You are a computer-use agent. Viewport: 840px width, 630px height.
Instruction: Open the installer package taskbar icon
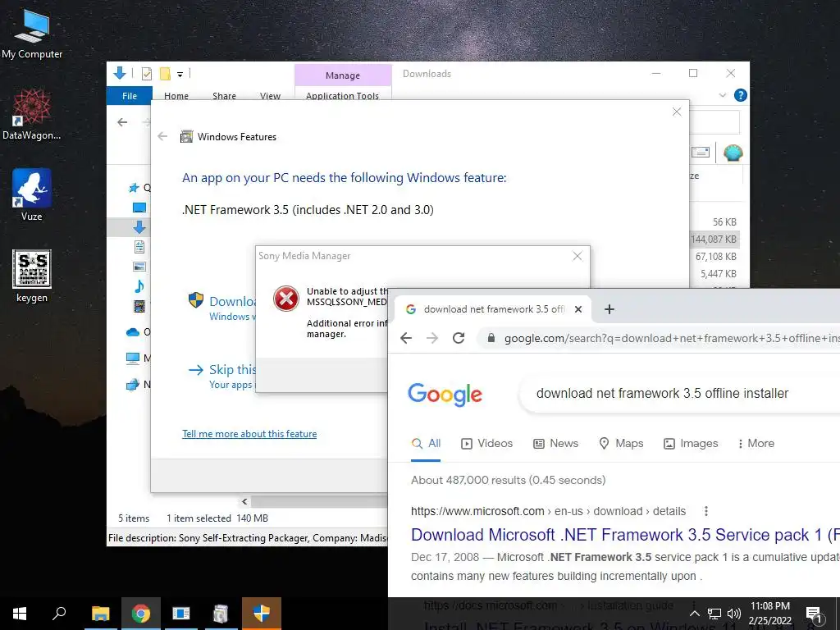(221, 614)
